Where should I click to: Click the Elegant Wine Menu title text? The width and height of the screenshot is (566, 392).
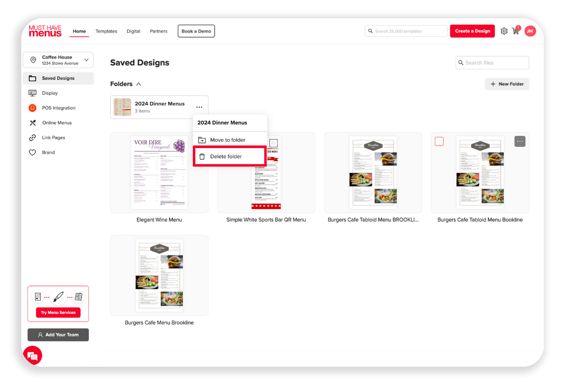pos(159,220)
